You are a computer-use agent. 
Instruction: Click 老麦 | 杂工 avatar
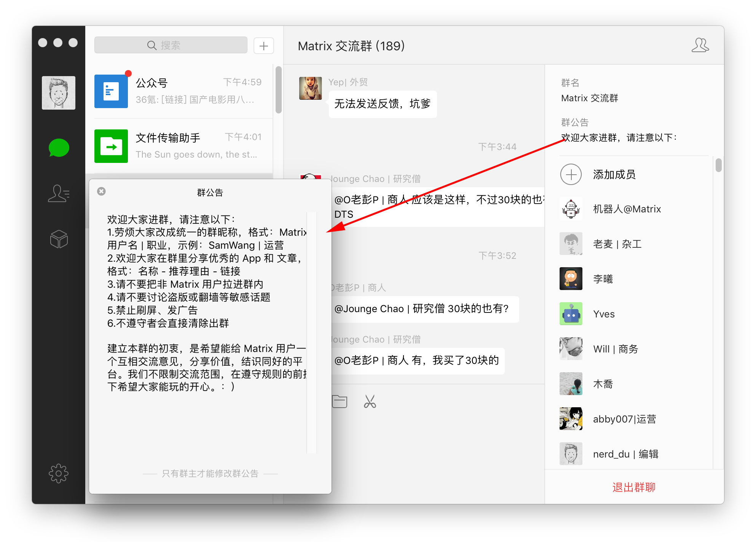point(571,244)
